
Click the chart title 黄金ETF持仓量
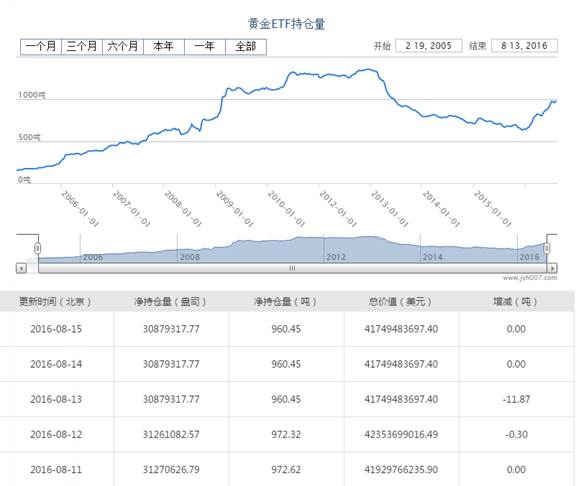(x=287, y=24)
